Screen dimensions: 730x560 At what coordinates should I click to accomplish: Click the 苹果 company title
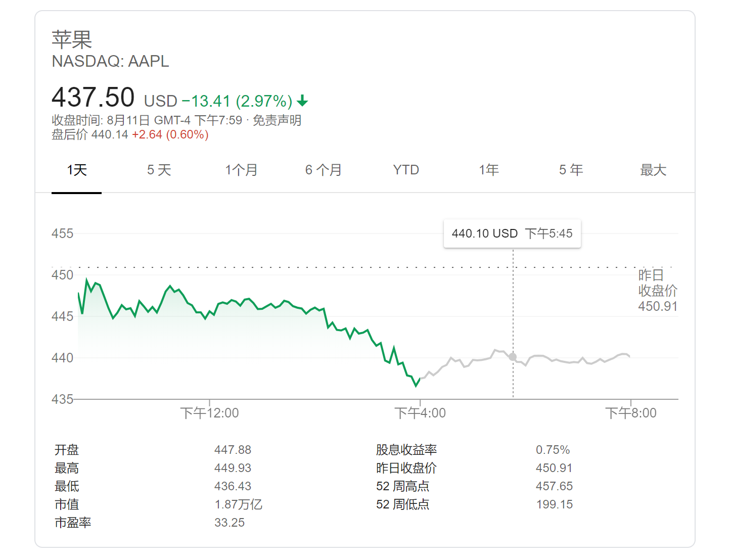72,39
